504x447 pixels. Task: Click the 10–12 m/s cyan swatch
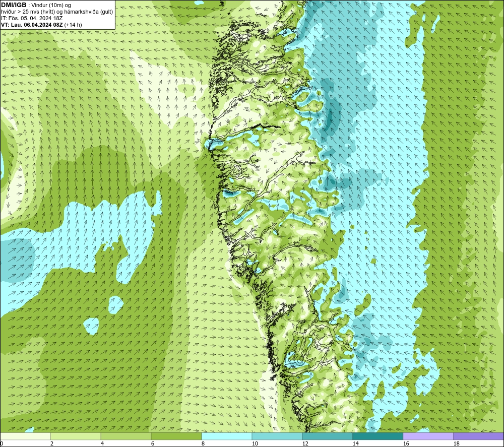[x=277, y=436]
